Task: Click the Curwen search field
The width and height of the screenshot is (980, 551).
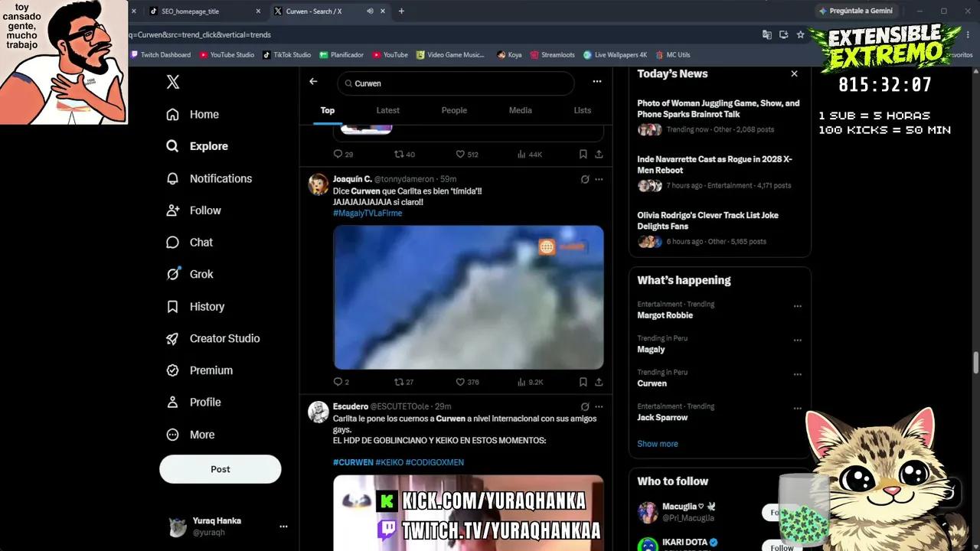Action: click(456, 83)
